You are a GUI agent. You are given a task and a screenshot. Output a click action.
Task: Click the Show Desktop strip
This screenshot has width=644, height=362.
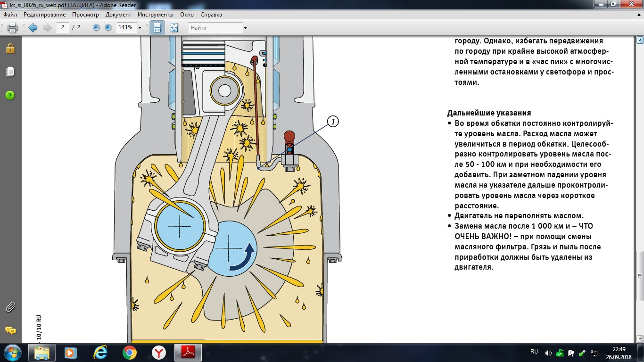point(641,353)
